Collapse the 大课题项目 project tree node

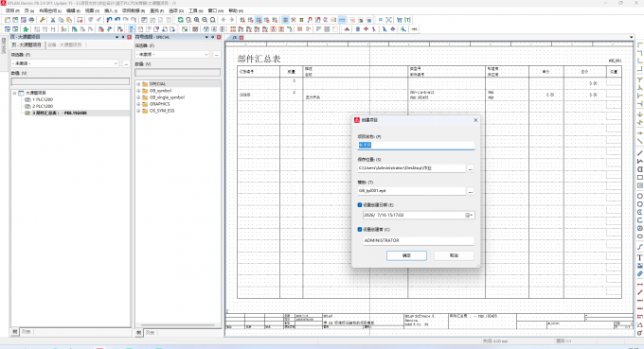click(14, 93)
